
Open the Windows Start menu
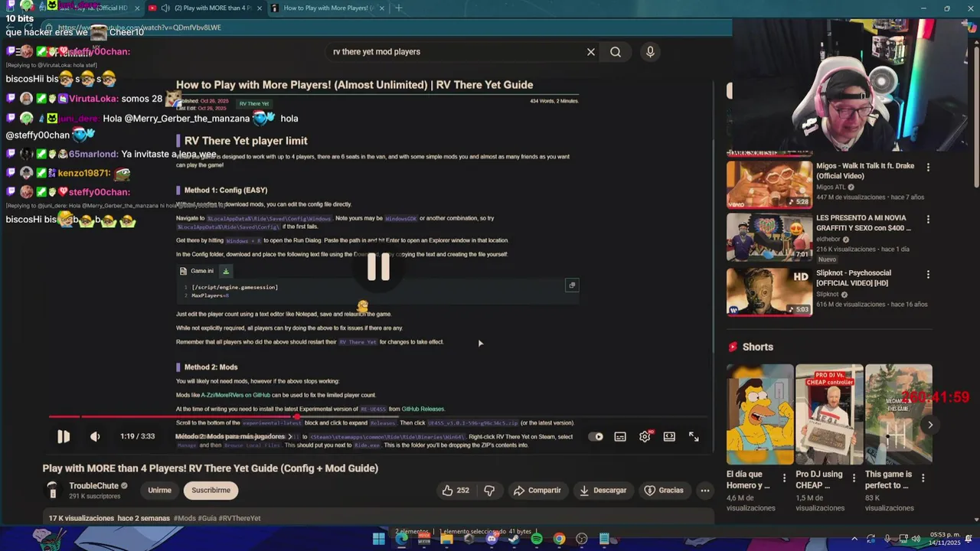[379, 539]
